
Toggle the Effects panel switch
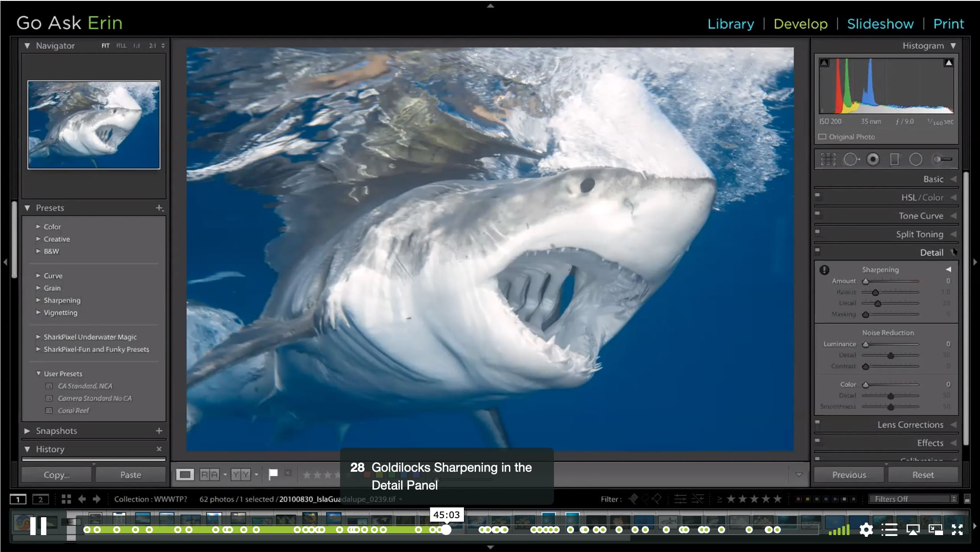pyautogui.click(x=817, y=441)
